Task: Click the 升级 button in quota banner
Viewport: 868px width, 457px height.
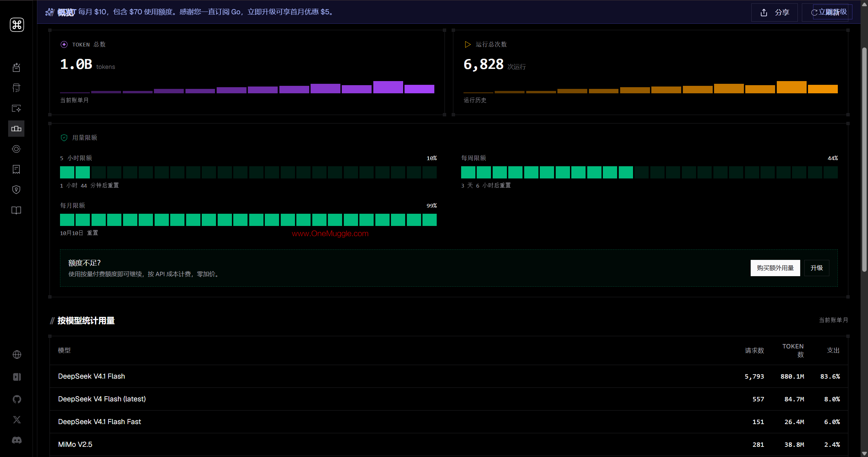Action: pos(816,268)
